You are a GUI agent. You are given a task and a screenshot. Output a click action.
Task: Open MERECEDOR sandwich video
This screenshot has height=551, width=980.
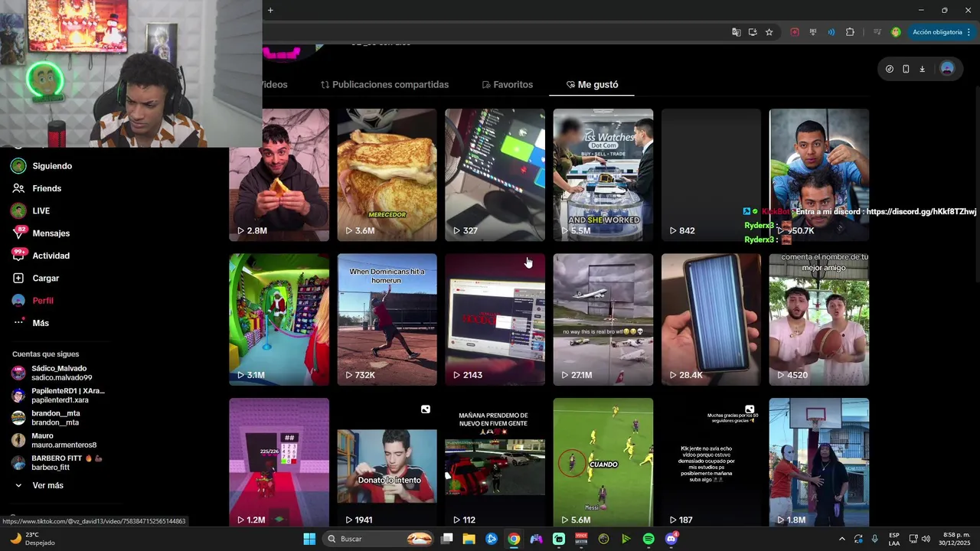pos(387,174)
